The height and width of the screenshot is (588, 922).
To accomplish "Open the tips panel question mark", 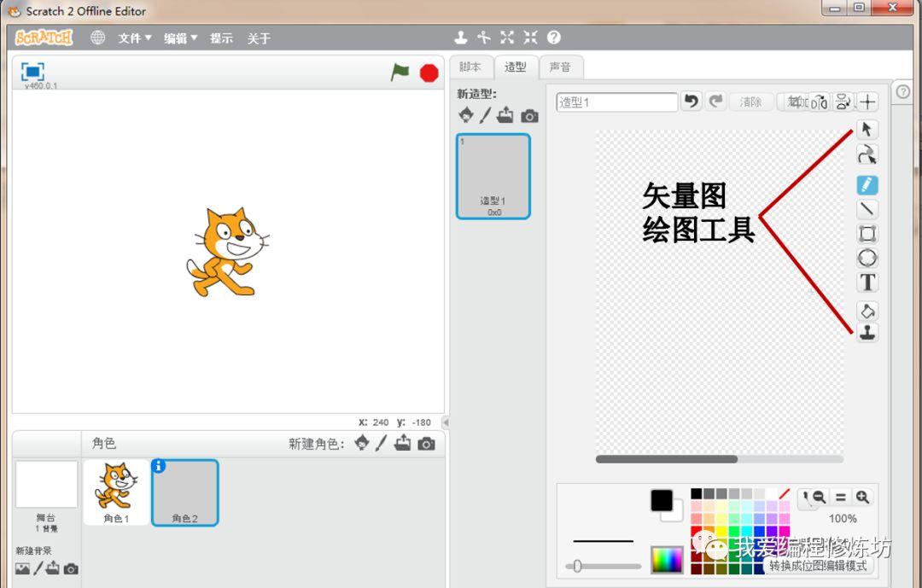I will point(903,91).
